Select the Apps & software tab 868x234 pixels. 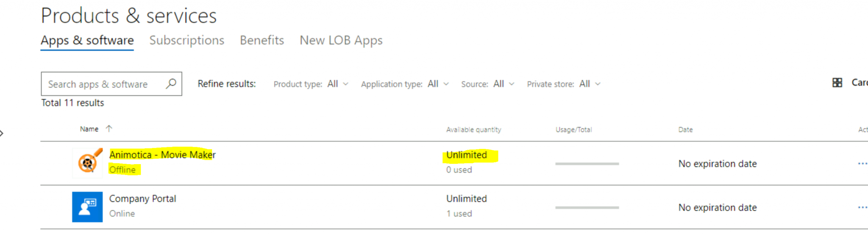[x=87, y=40]
